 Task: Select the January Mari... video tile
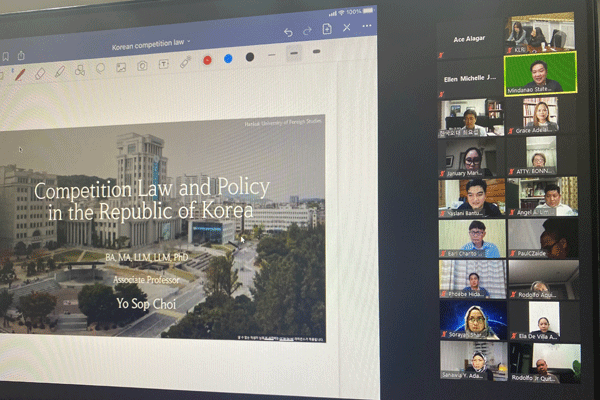tap(472, 158)
